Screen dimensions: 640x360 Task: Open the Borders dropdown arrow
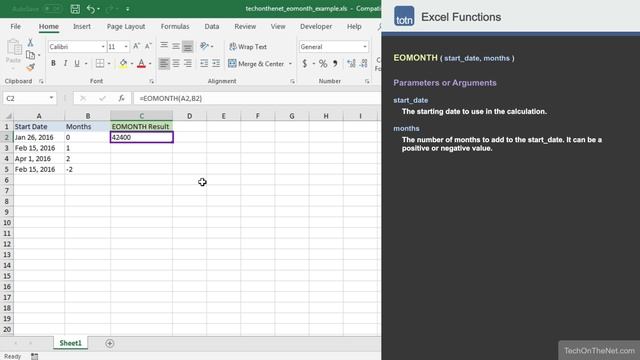pos(109,64)
